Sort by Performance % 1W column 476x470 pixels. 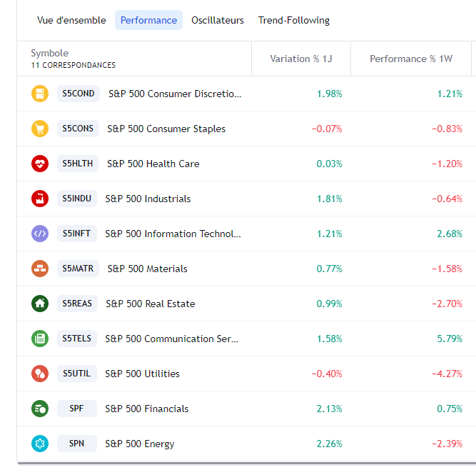tap(411, 59)
